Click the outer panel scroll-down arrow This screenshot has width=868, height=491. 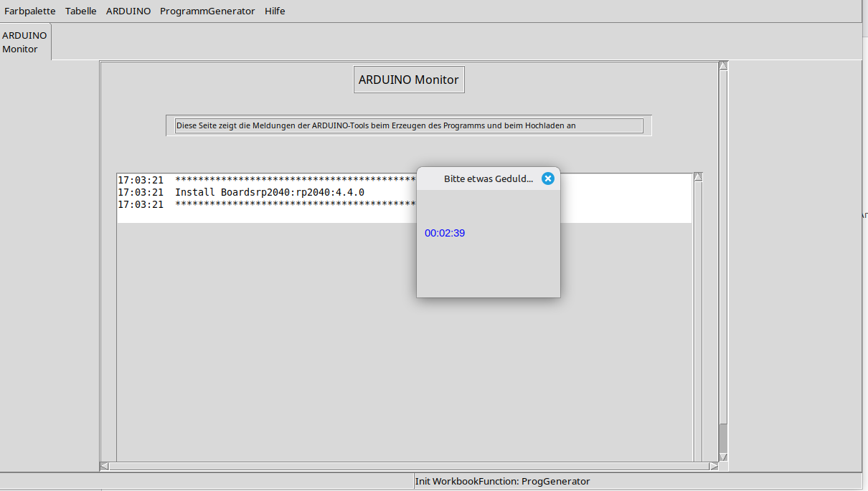pyautogui.click(x=723, y=456)
